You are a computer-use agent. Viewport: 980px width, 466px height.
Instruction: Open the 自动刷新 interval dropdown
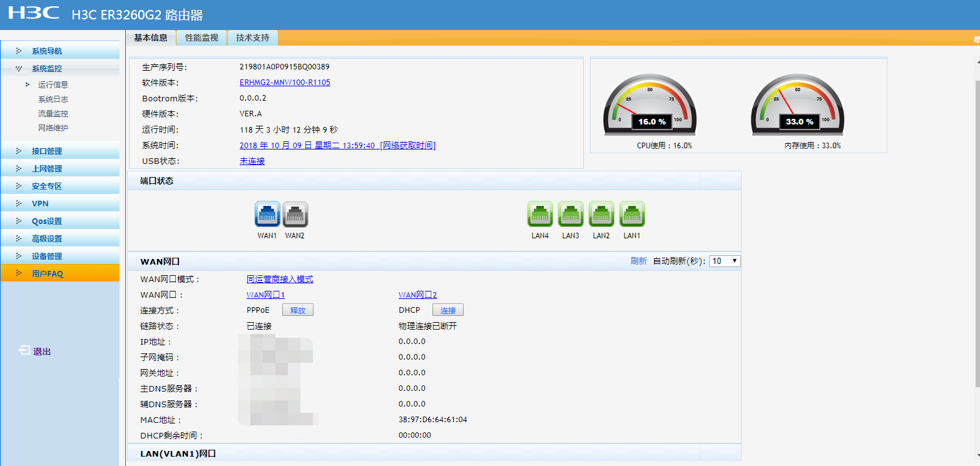[x=725, y=261]
